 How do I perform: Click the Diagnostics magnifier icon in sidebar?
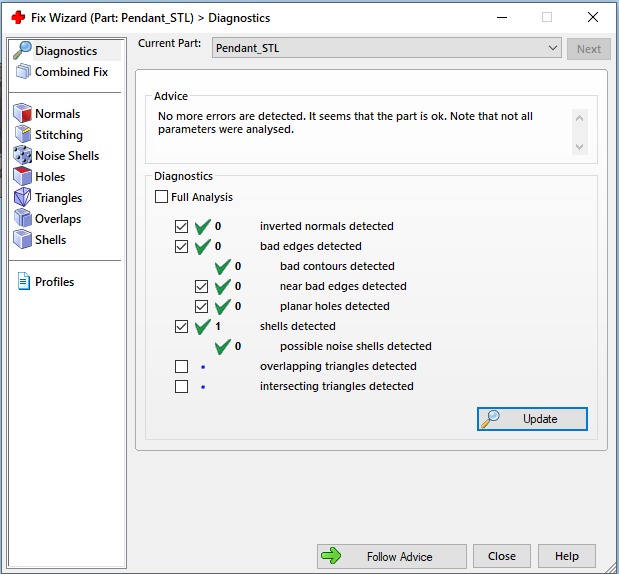pos(22,51)
